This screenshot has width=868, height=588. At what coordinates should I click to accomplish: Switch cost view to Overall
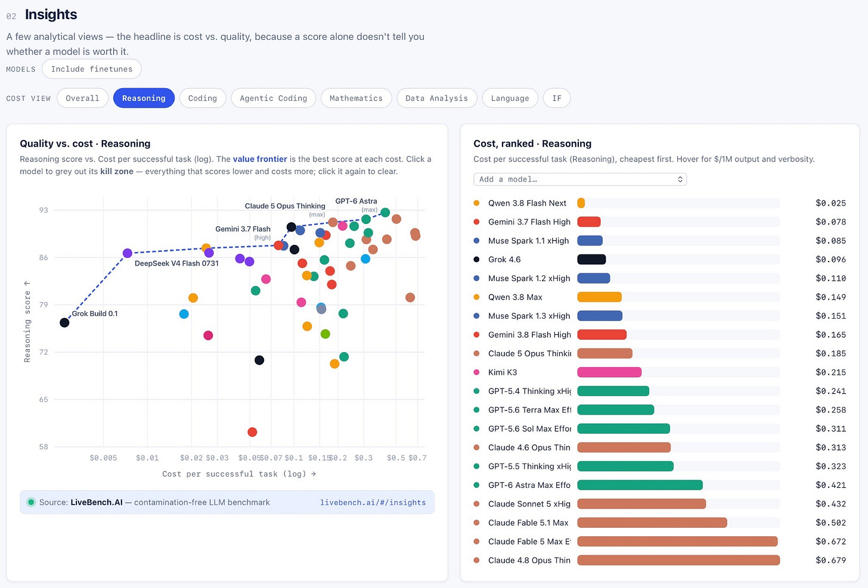(x=82, y=98)
